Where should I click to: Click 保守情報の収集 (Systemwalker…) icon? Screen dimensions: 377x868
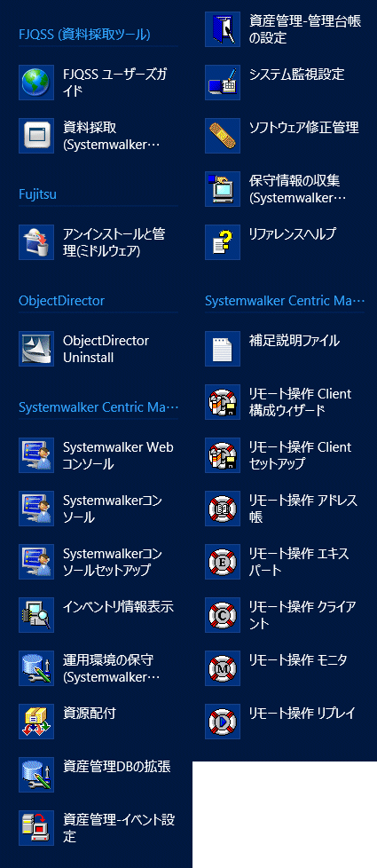point(223,189)
